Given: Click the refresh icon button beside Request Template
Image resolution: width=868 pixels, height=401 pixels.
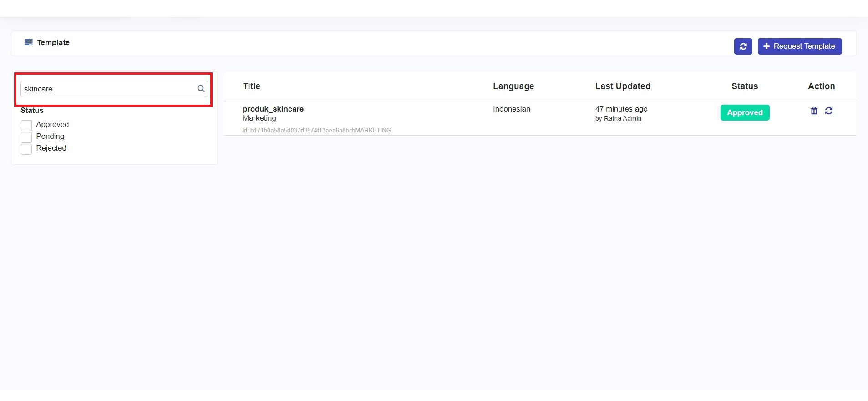Looking at the screenshot, I should 743,46.
